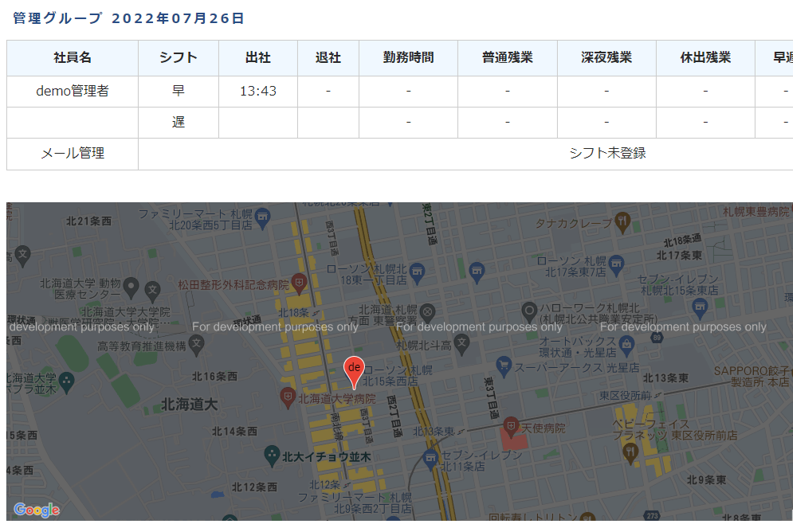Click the Lawson Sapporo Kita 17-jo Higashi icon
The image size is (793, 532).
(617, 265)
